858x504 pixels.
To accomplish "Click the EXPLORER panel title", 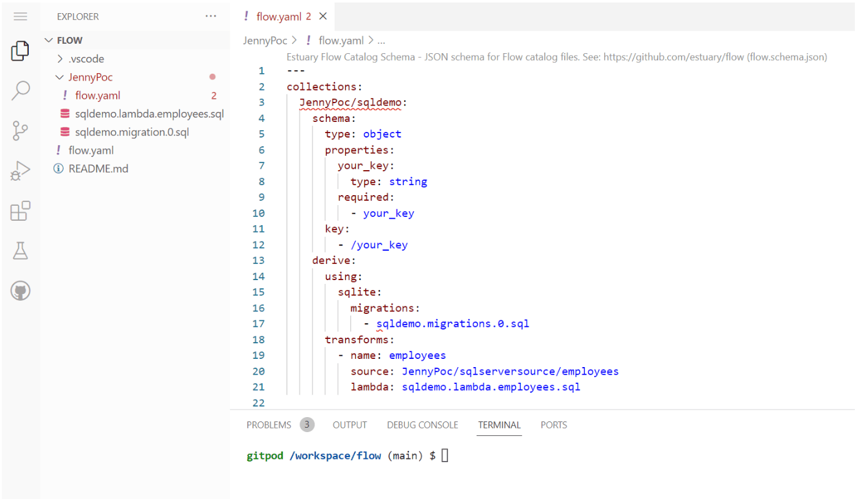I will click(78, 17).
